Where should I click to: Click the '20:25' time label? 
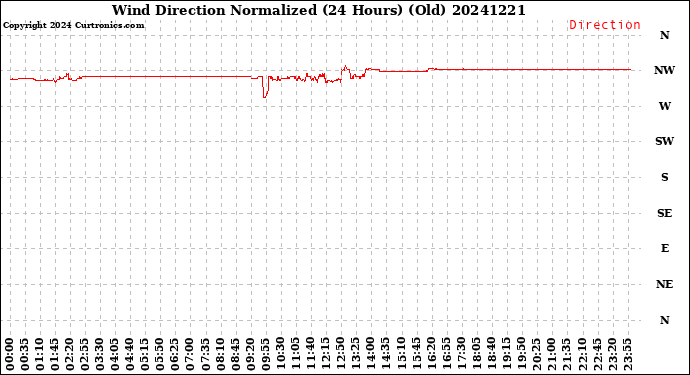[536, 354]
